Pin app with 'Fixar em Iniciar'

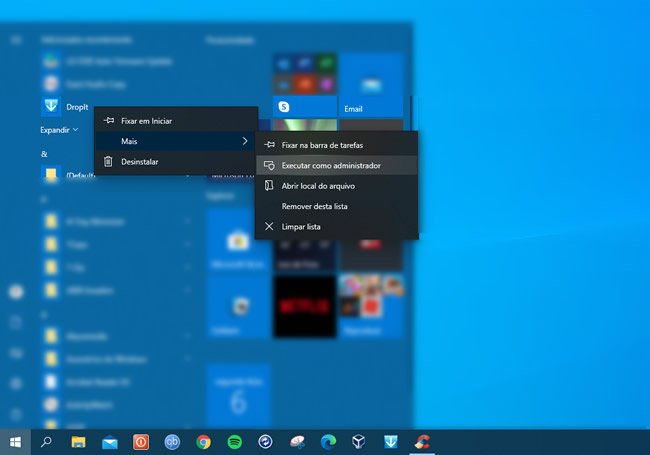pyautogui.click(x=146, y=121)
